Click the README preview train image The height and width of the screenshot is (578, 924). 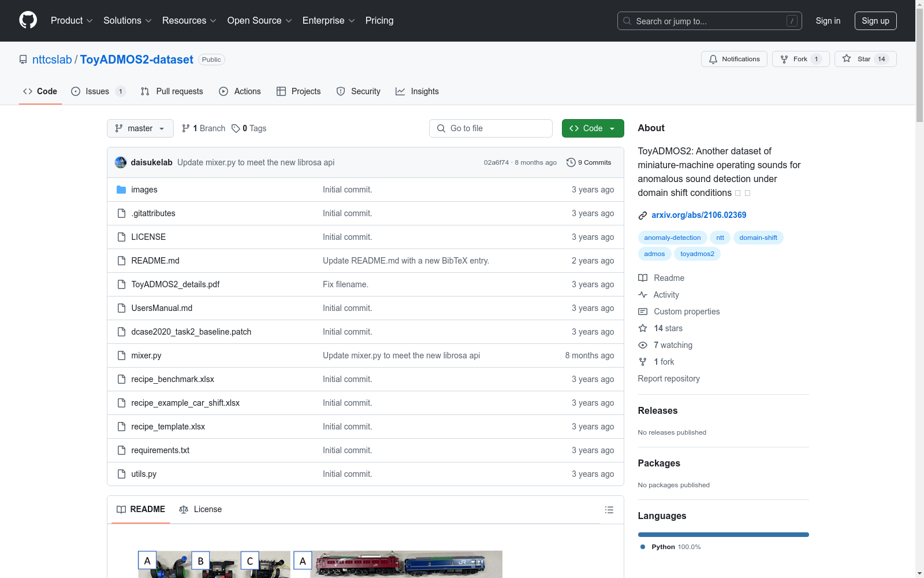pos(398,564)
